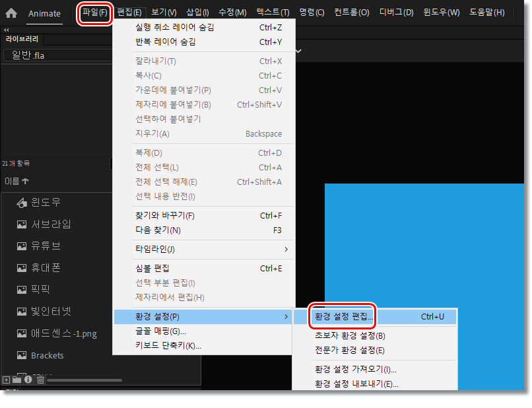Select 환경 설정 가져오기(I)... submenu item
This screenshot has height=408, width=532.
tap(375, 369)
